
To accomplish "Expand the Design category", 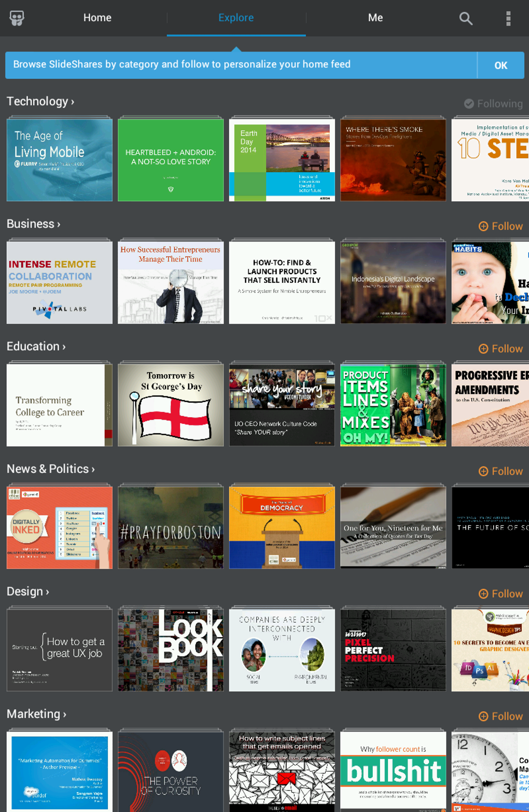I will point(28,591).
